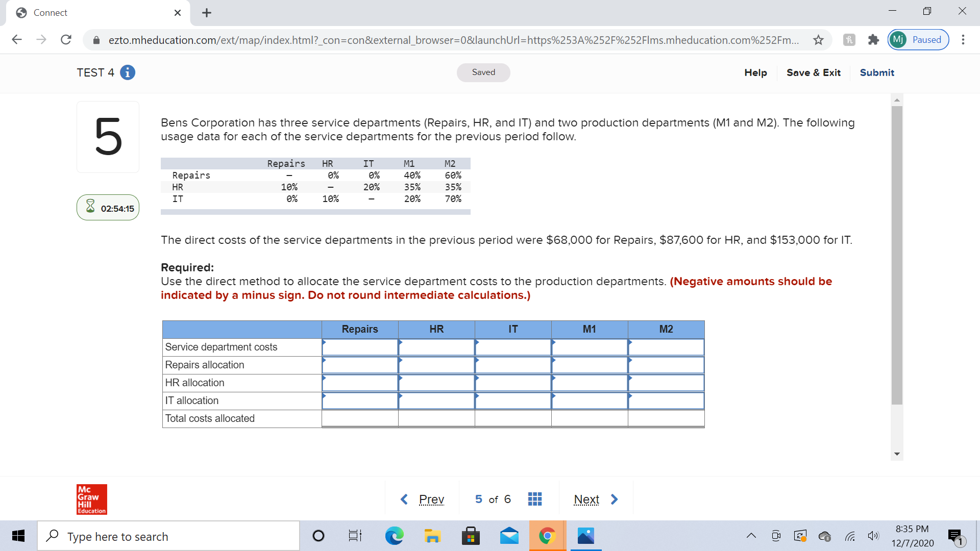Select the Connect browser tab
The width and height of the screenshot is (980, 551).
[97, 13]
